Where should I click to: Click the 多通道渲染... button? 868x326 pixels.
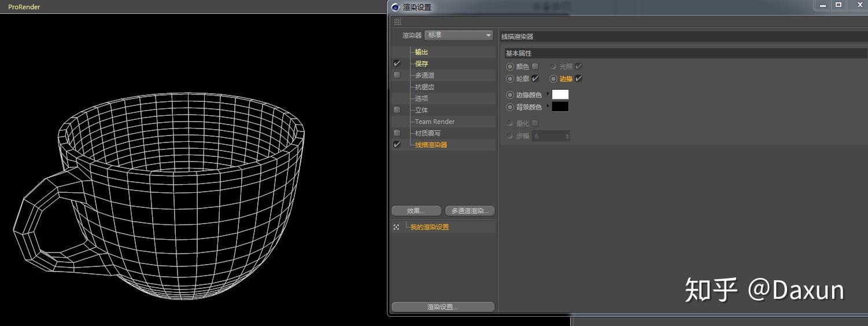click(x=470, y=211)
